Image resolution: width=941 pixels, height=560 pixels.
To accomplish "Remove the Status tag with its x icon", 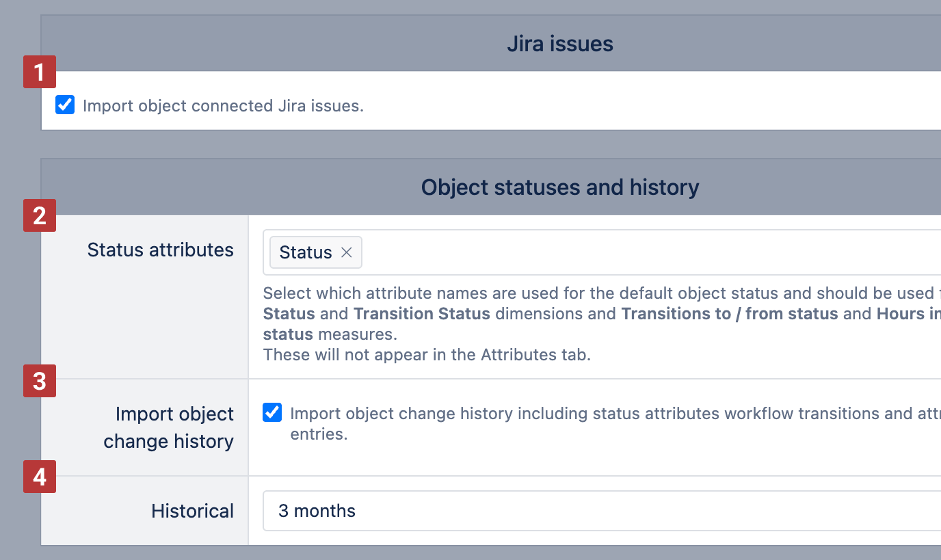I will pos(347,252).
